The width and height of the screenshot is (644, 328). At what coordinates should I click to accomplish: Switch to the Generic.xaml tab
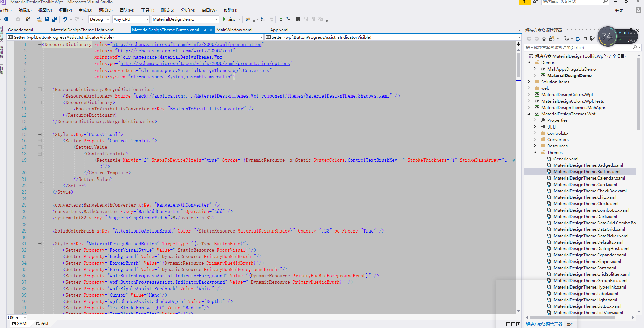[x=21, y=30]
